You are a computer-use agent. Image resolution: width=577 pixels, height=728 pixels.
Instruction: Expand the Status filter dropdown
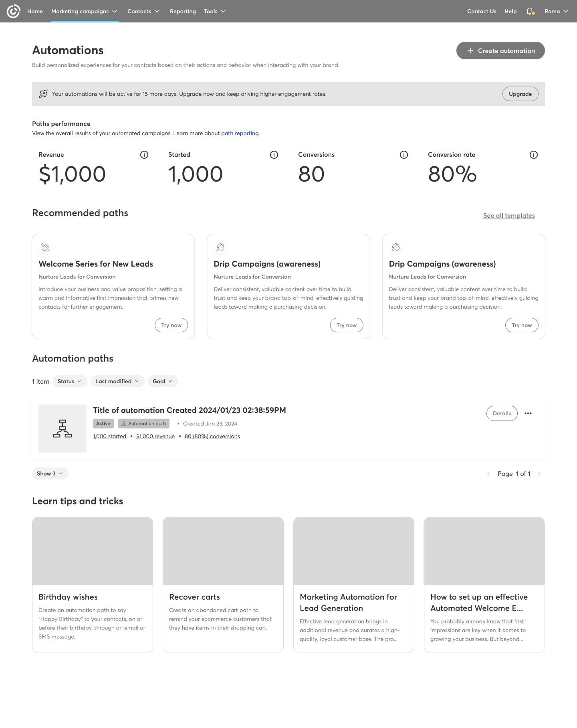pos(70,381)
